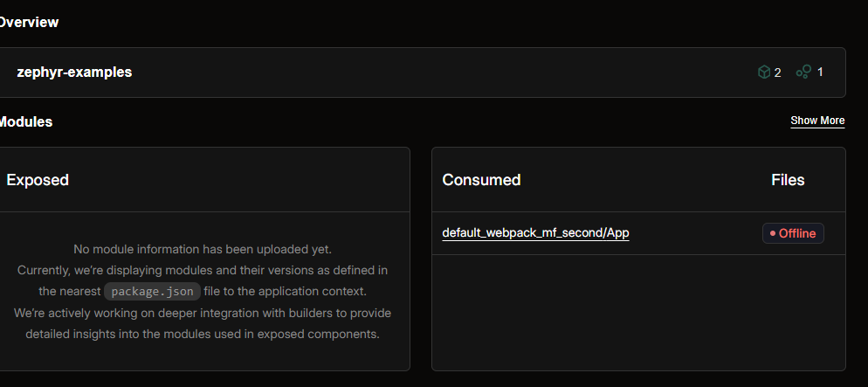Click the Exposed panel header
This screenshot has height=387, width=868.
[x=38, y=180]
